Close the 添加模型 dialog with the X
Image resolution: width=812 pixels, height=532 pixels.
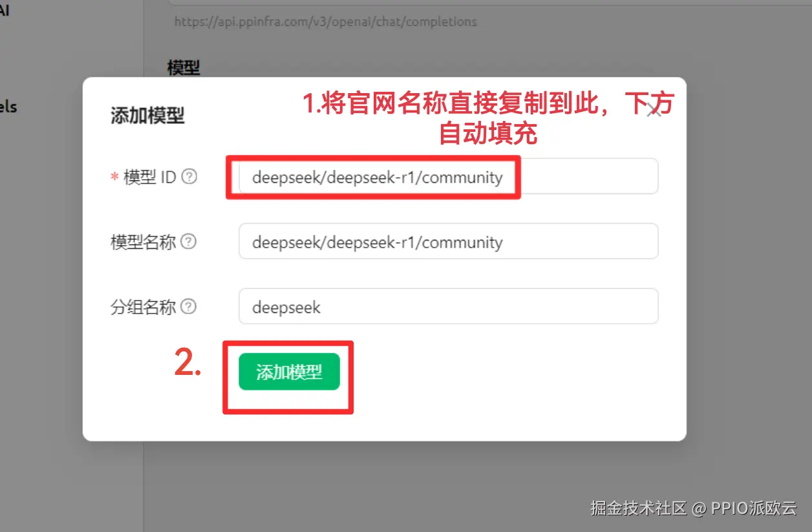(x=654, y=110)
